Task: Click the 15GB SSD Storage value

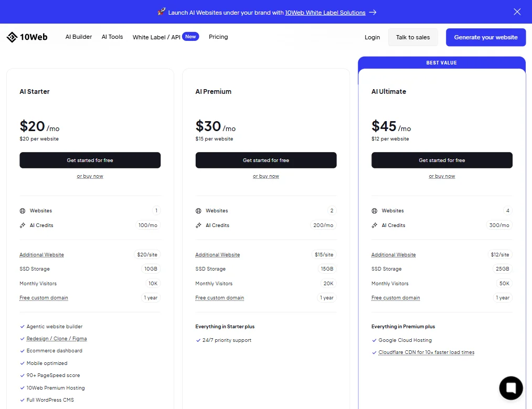Action: click(x=327, y=269)
